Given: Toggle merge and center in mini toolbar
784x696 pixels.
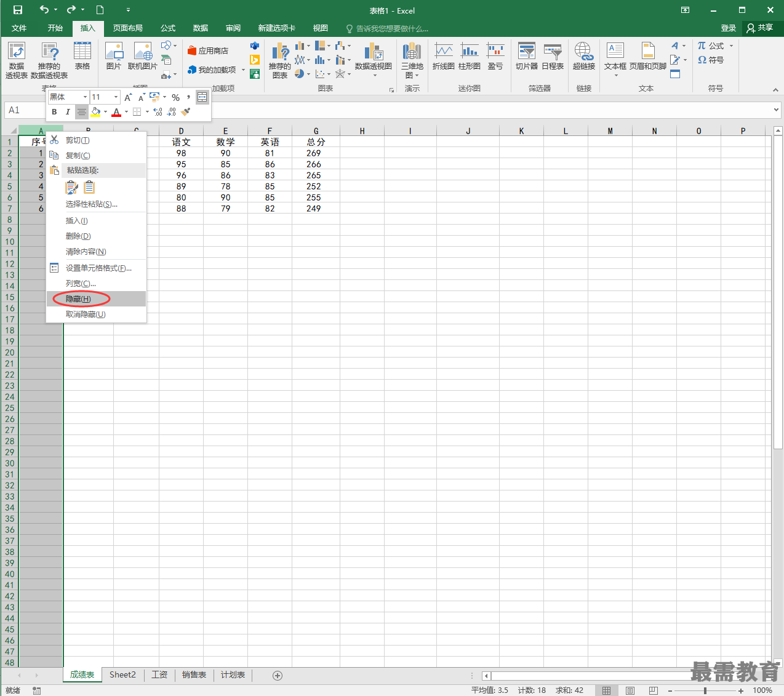Looking at the screenshot, I should 202,97.
